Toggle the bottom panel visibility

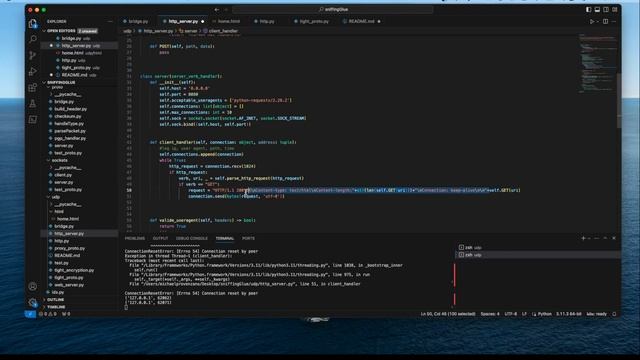tap(597, 9)
